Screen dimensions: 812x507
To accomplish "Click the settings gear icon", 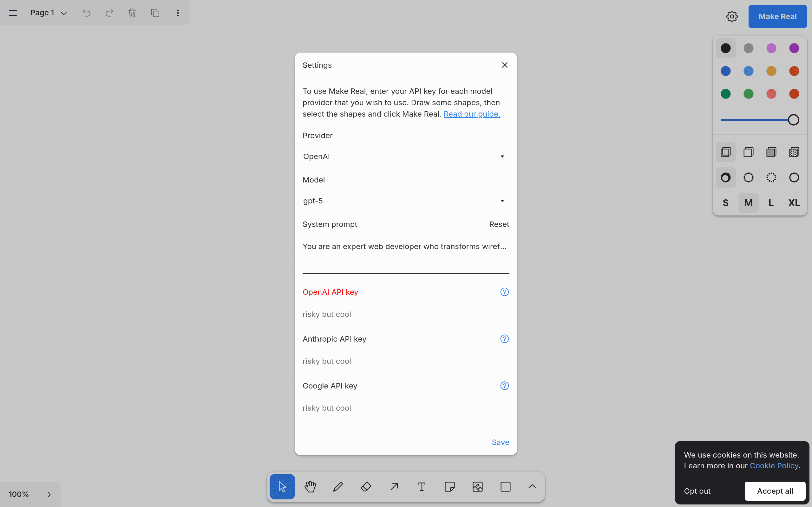I will [732, 16].
